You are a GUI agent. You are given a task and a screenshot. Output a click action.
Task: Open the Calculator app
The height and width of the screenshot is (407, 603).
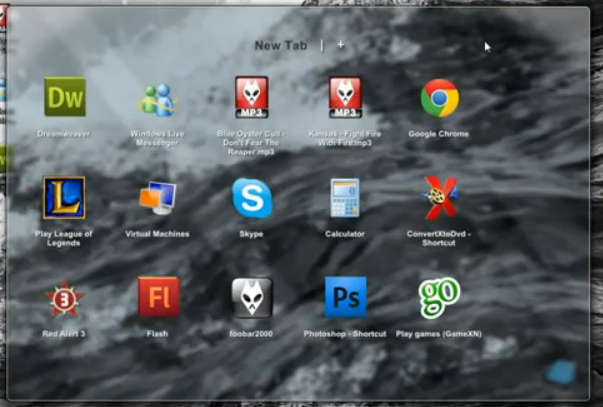[345, 198]
